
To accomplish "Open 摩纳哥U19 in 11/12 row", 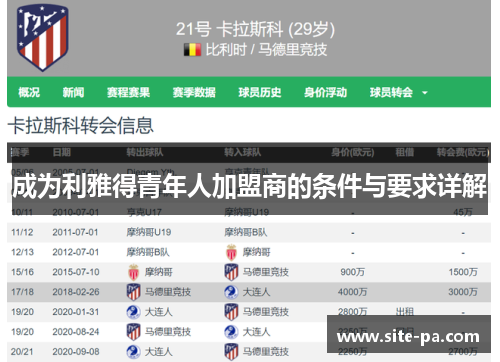I will coord(149,232).
